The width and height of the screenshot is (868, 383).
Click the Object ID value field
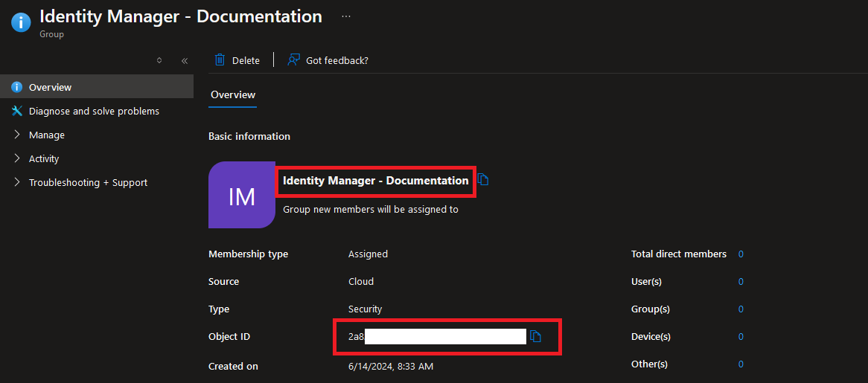[x=437, y=336]
